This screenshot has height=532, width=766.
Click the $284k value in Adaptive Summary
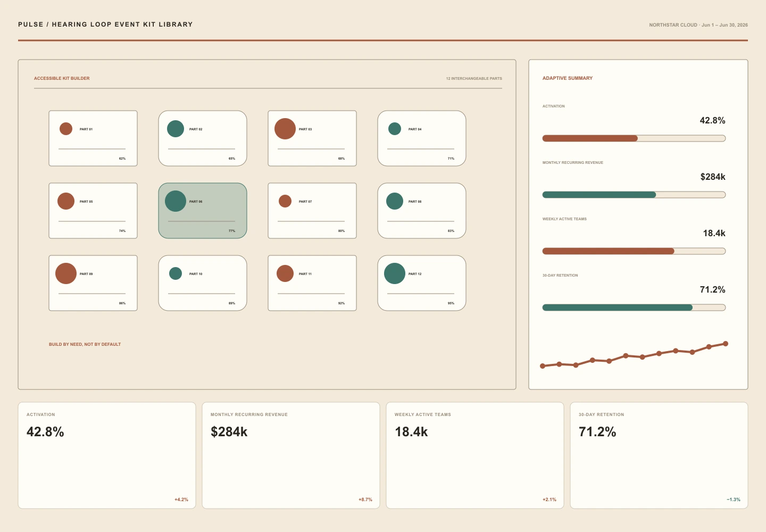coord(713,177)
